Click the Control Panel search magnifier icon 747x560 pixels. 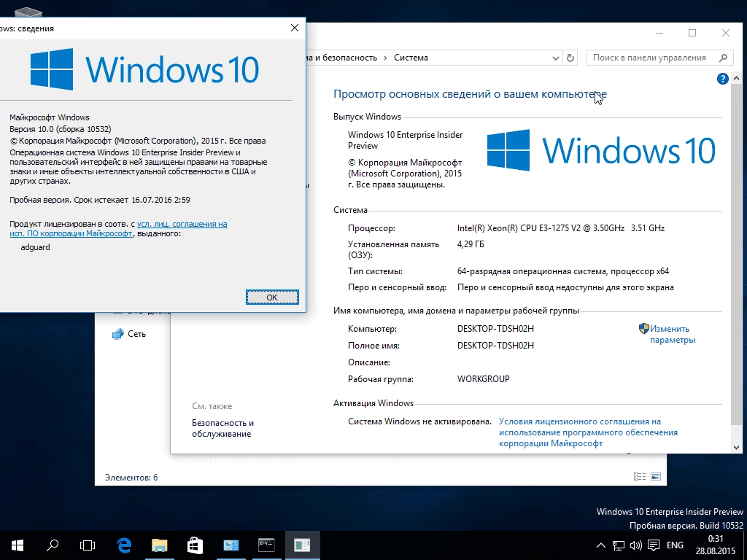pyautogui.click(x=723, y=58)
